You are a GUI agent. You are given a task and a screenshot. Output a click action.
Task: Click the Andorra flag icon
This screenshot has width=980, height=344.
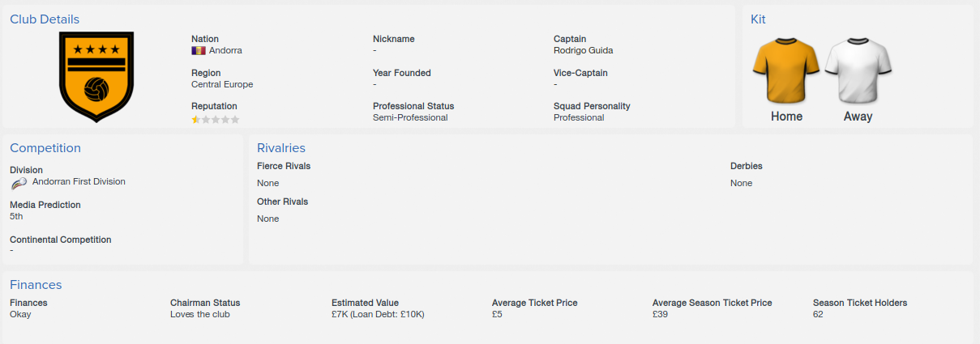[198, 50]
